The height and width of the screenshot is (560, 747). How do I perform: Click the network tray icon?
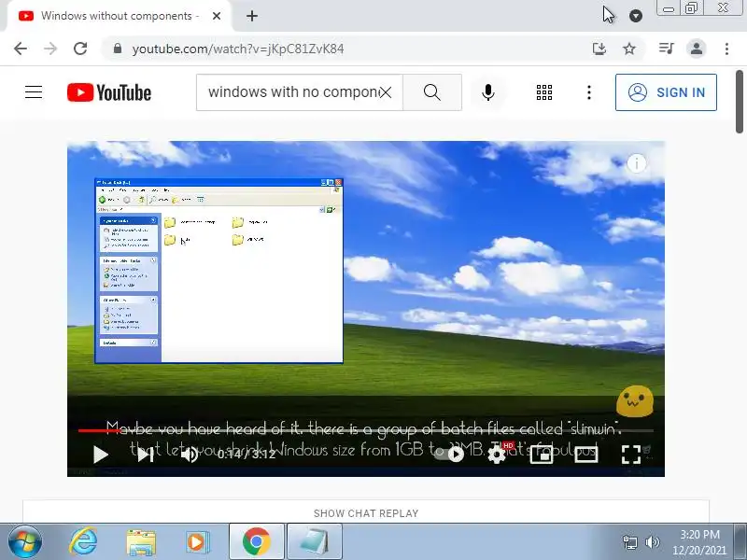[x=629, y=542]
